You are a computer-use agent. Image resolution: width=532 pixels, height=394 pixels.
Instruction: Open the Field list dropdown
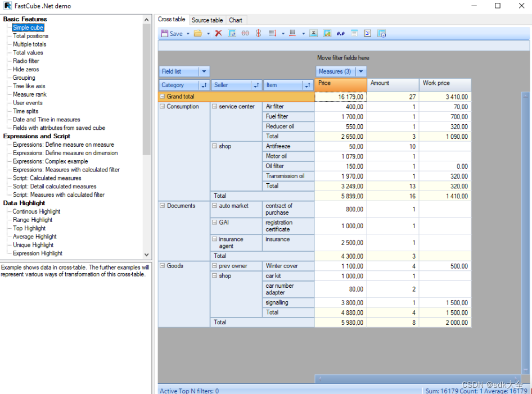[204, 72]
